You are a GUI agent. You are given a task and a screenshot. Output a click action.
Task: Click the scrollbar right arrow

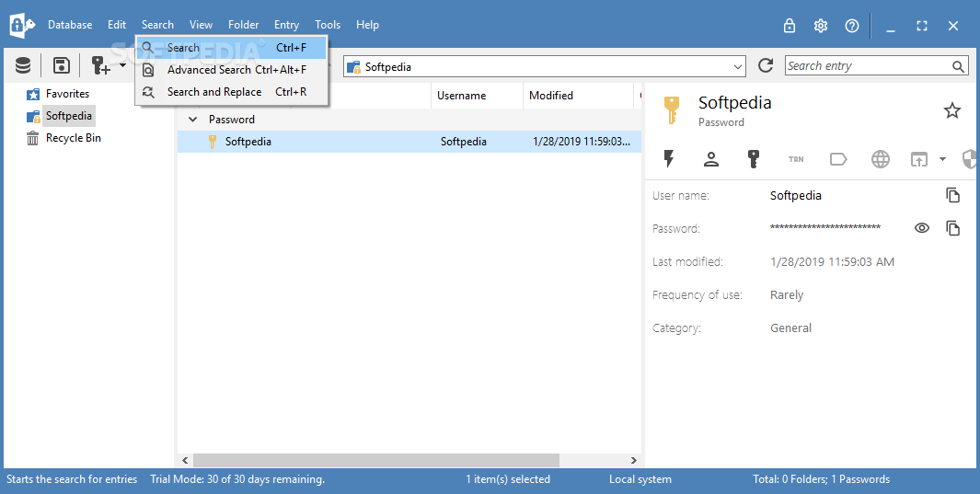[633, 460]
